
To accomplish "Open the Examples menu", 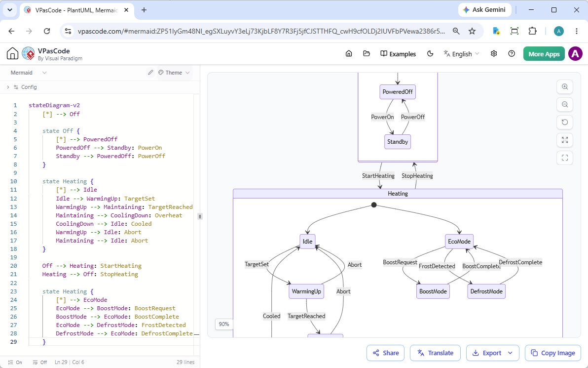I will pos(398,54).
